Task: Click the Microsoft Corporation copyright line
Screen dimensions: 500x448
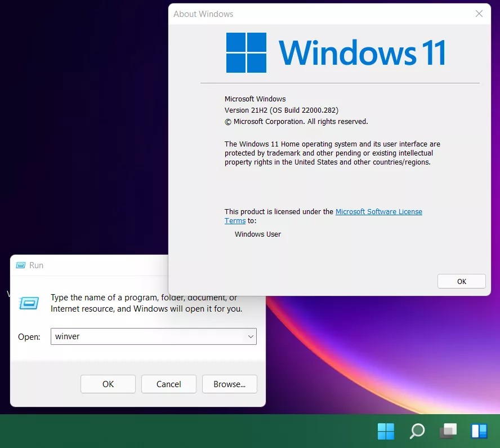Action: (296, 122)
